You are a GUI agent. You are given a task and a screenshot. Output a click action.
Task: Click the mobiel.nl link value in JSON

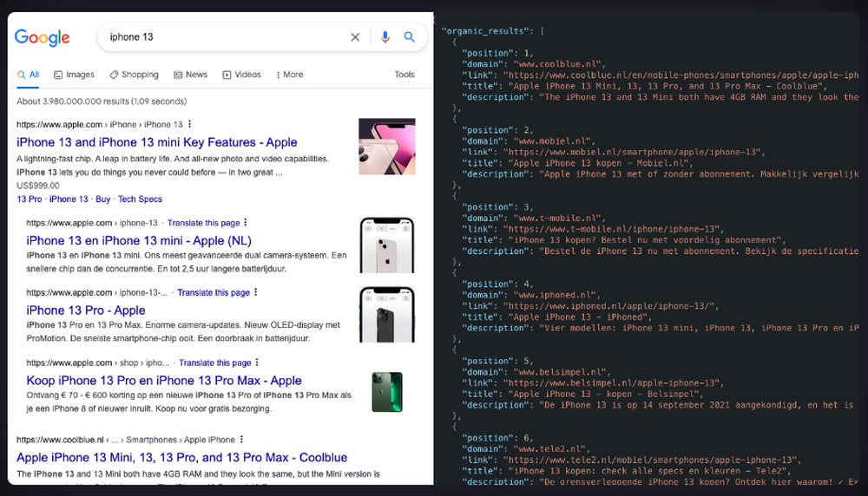pyautogui.click(x=633, y=152)
